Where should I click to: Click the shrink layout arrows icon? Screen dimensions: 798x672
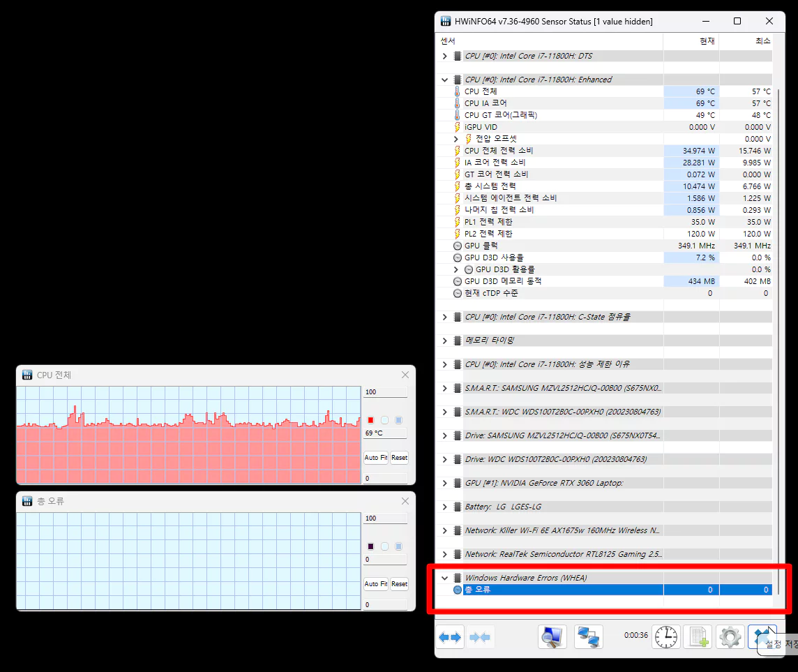pos(479,637)
